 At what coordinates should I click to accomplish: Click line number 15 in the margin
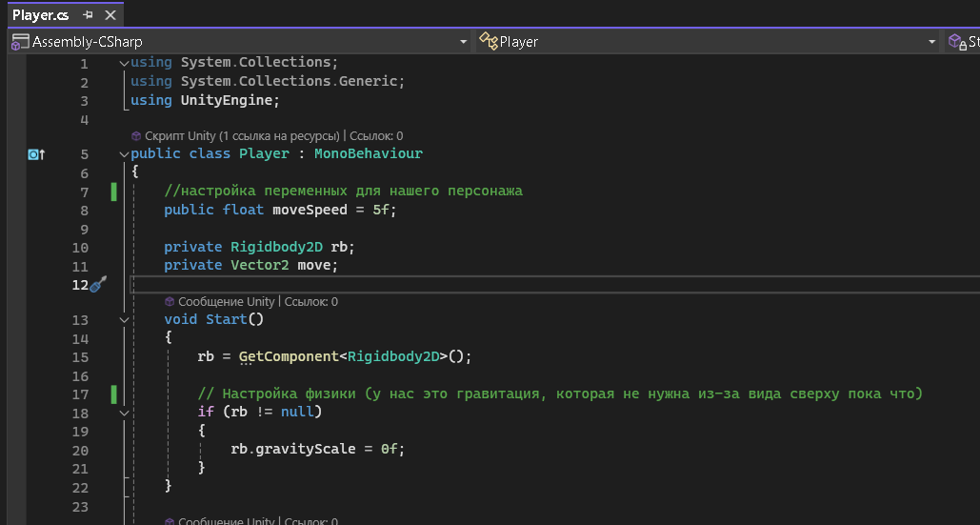(80, 357)
